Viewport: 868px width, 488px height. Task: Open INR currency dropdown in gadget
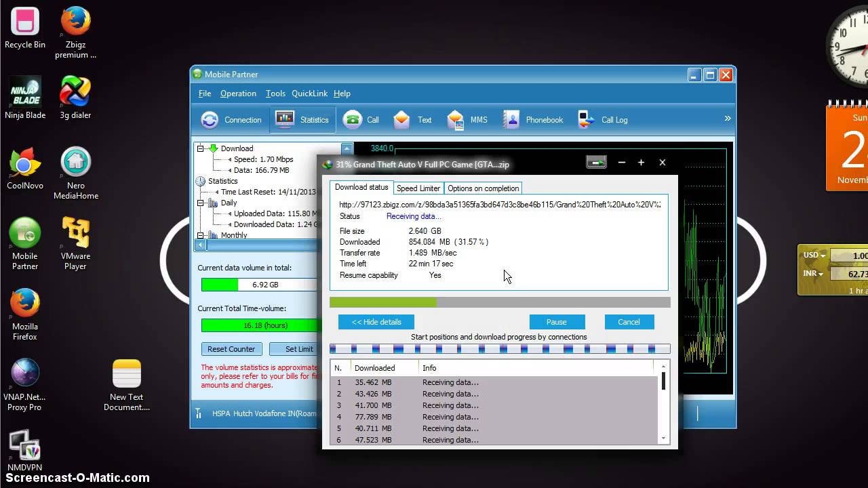814,274
